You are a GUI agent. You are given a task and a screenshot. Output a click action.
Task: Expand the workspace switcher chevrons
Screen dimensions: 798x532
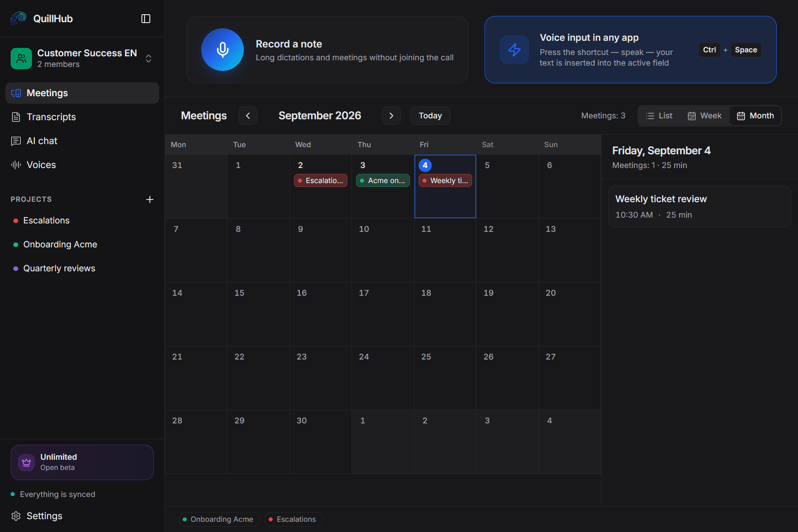pyautogui.click(x=149, y=59)
